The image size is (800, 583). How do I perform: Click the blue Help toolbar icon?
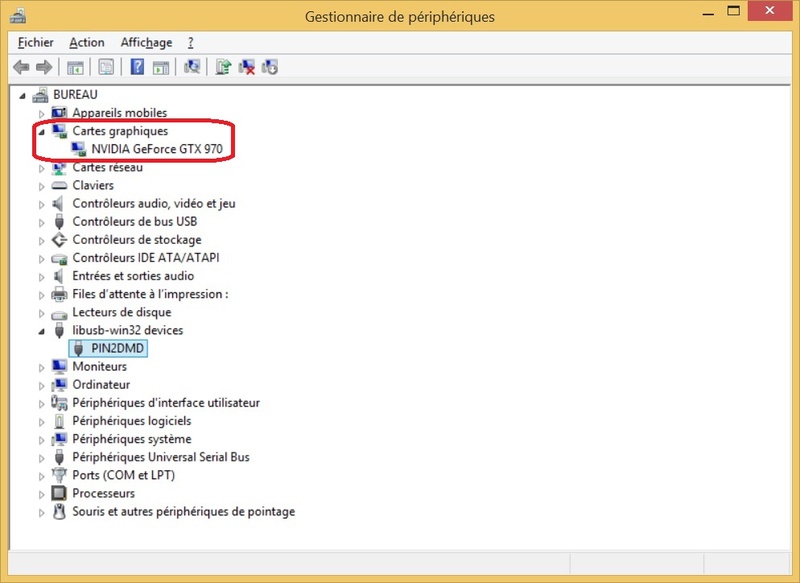tap(137, 67)
